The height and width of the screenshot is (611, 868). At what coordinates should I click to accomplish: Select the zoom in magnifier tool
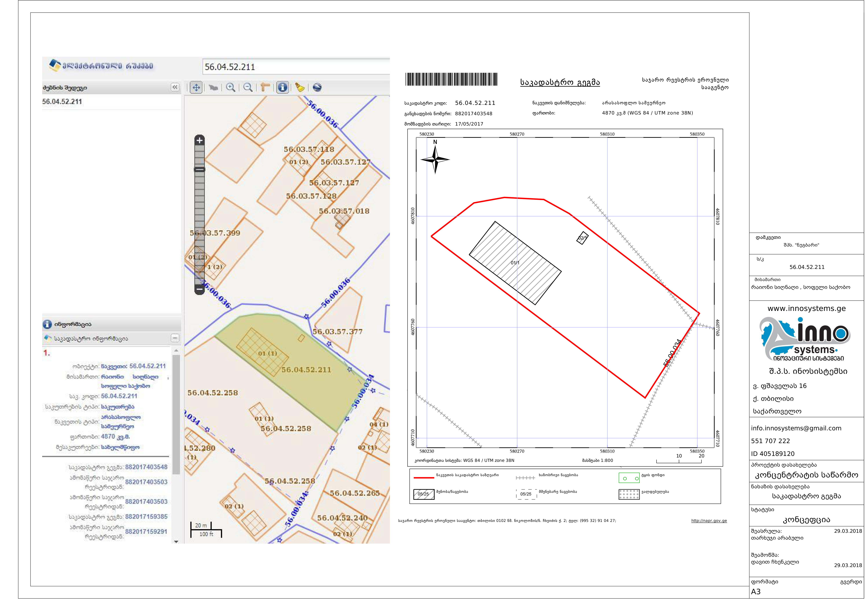(x=231, y=88)
